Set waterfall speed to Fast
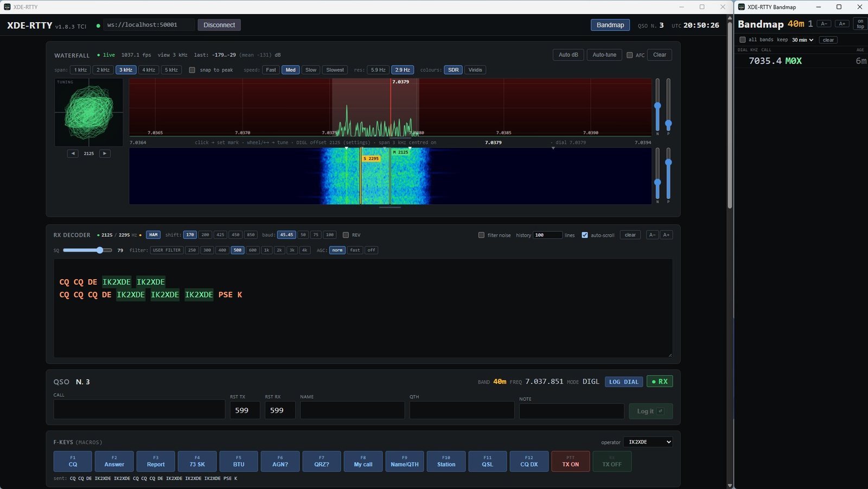 pos(271,70)
